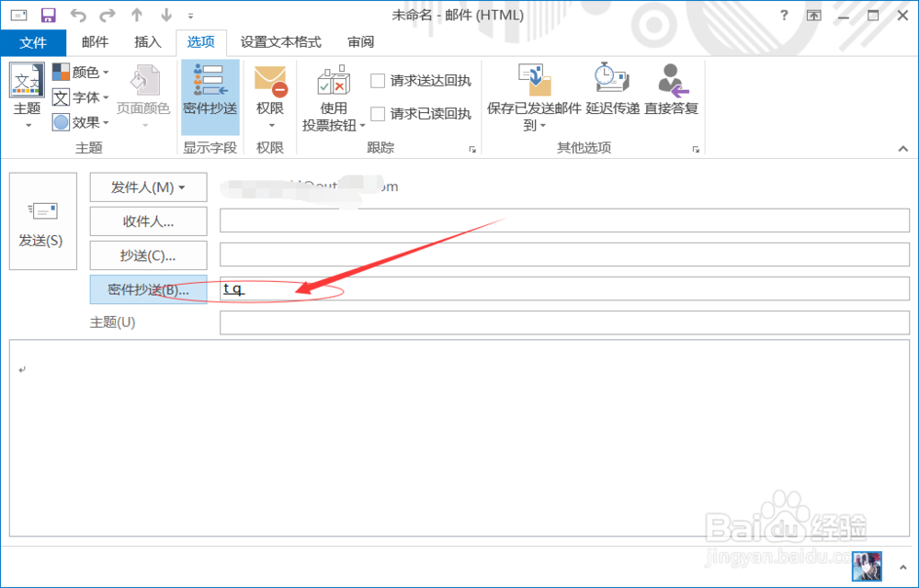The height and width of the screenshot is (588, 919).
Task: Click the contact photo thumbnail at bottom
Action: [x=867, y=566]
